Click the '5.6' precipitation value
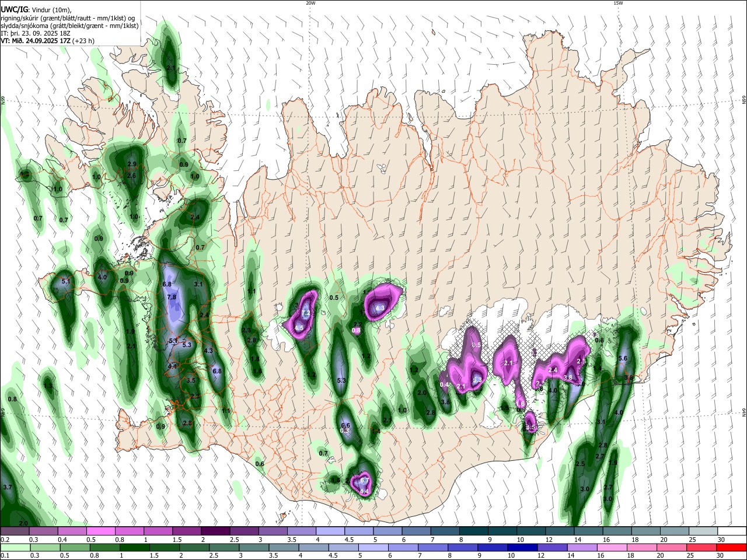The width and height of the screenshot is (747, 560). [x=622, y=358]
